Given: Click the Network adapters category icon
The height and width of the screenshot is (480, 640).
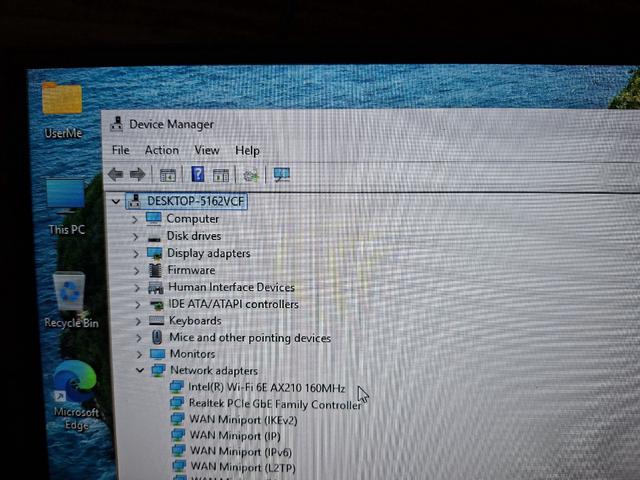Looking at the screenshot, I should point(158,370).
